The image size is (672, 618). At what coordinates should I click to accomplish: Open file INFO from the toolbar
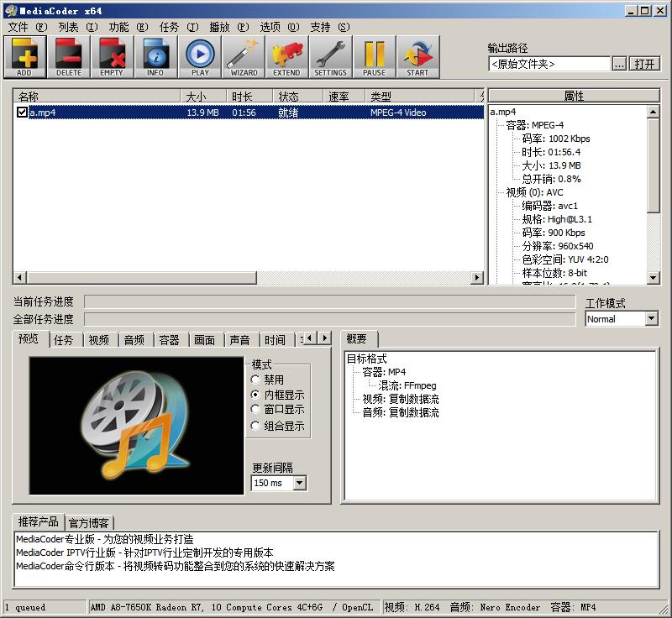(156, 57)
